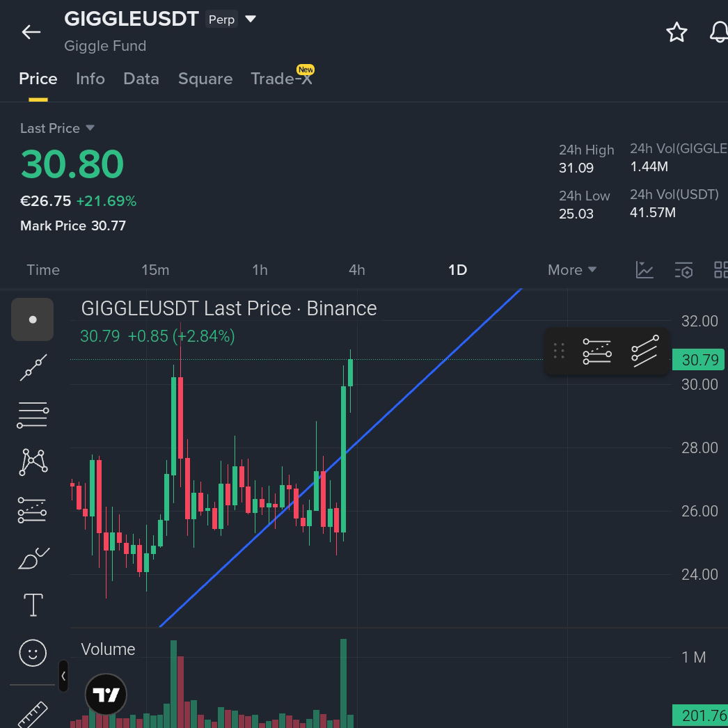
Task: Click the Volume indicator label
Action: [x=108, y=649]
